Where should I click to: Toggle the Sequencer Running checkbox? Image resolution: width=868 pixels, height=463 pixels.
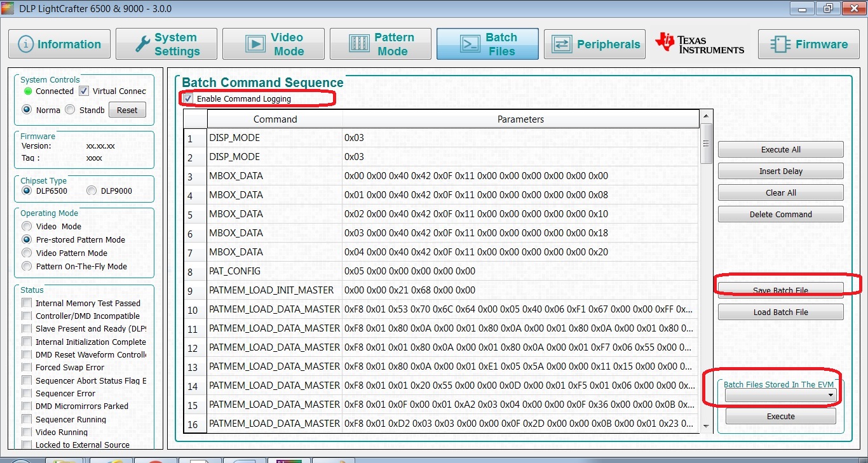pos(27,419)
